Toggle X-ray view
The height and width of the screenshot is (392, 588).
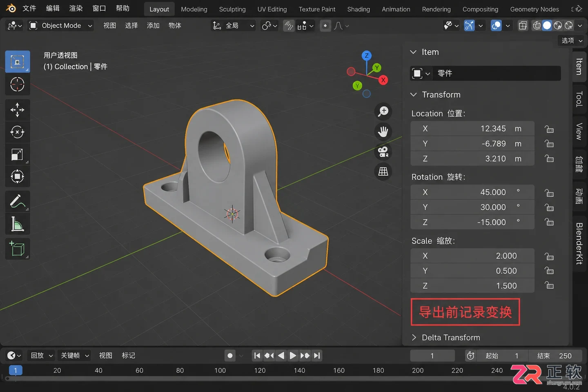(x=523, y=26)
